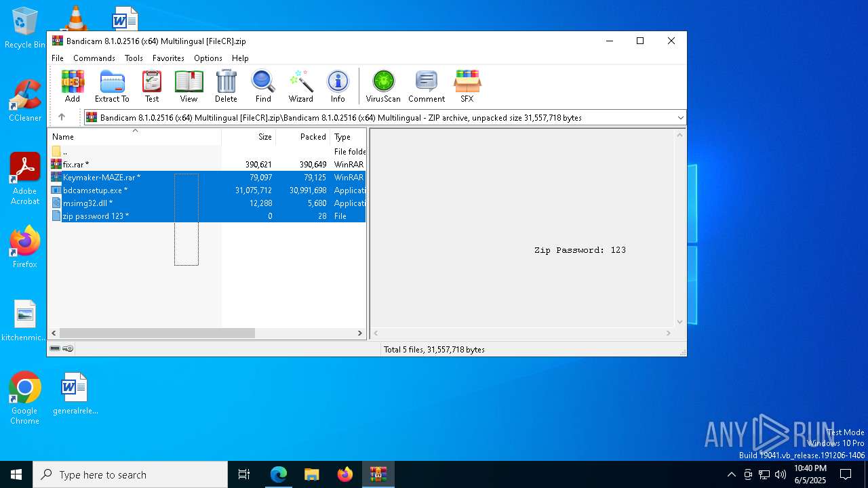Open the Find magnifier tool
The image size is (868, 488).
click(263, 86)
